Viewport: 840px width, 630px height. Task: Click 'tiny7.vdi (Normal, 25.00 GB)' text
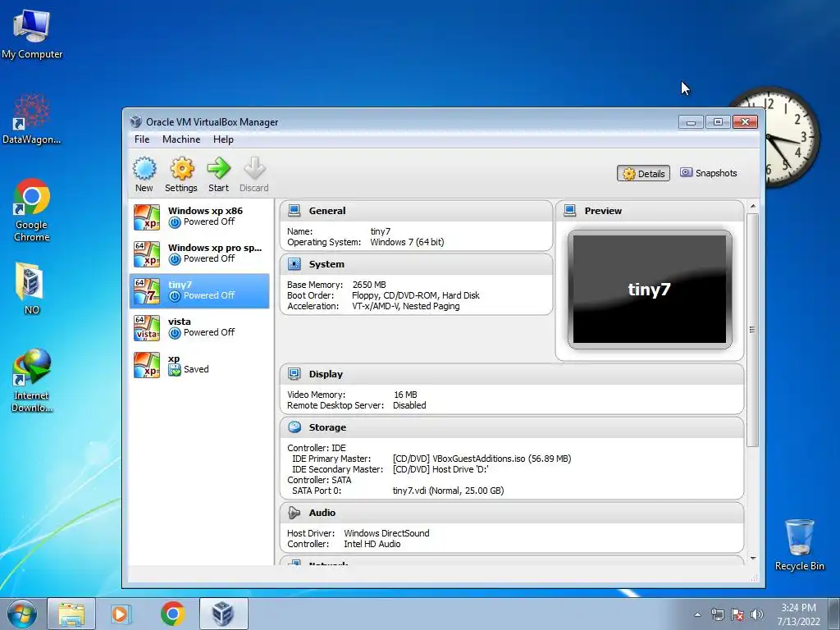coord(449,491)
